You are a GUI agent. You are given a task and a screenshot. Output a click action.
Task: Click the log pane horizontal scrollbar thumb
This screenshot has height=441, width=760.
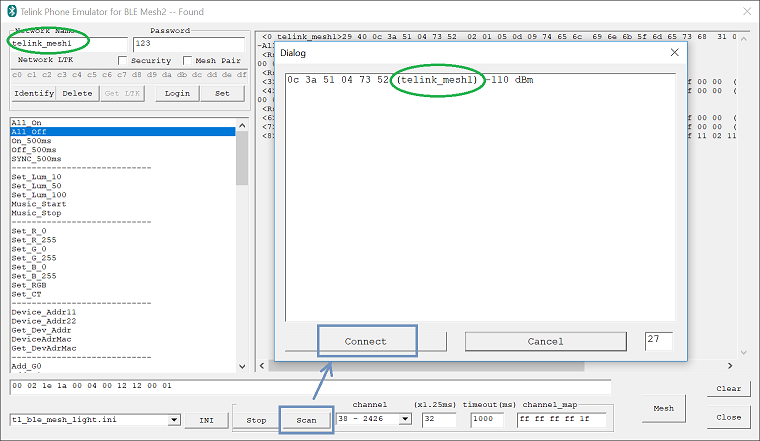click(x=427, y=366)
